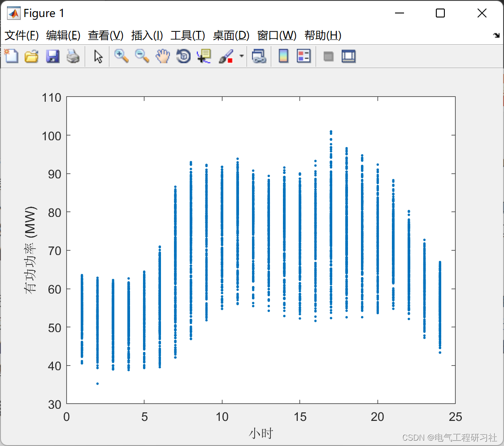The height and width of the screenshot is (446, 504).
Task: Save the figure using the floppy disk icon
Action: pos(52,56)
